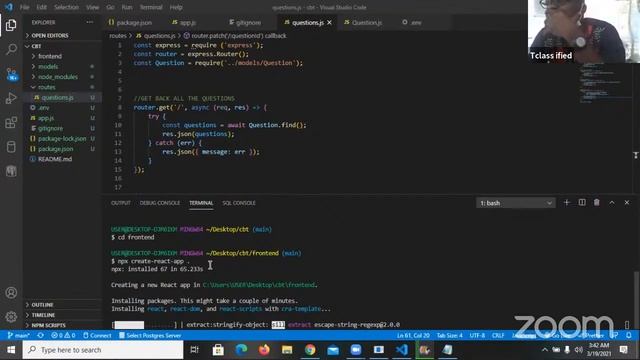This screenshot has width=640, height=360.
Task: Open the Search view in activity bar
Action: point(11,49)
